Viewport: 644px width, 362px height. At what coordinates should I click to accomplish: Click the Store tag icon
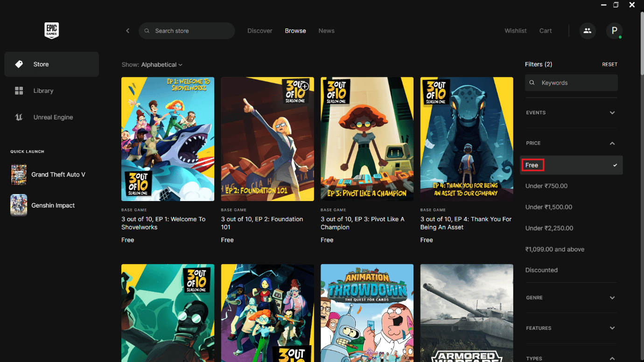19,64
